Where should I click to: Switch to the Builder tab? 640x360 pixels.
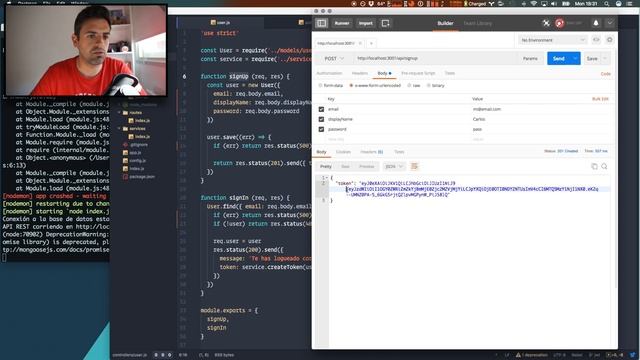point(445,23)
